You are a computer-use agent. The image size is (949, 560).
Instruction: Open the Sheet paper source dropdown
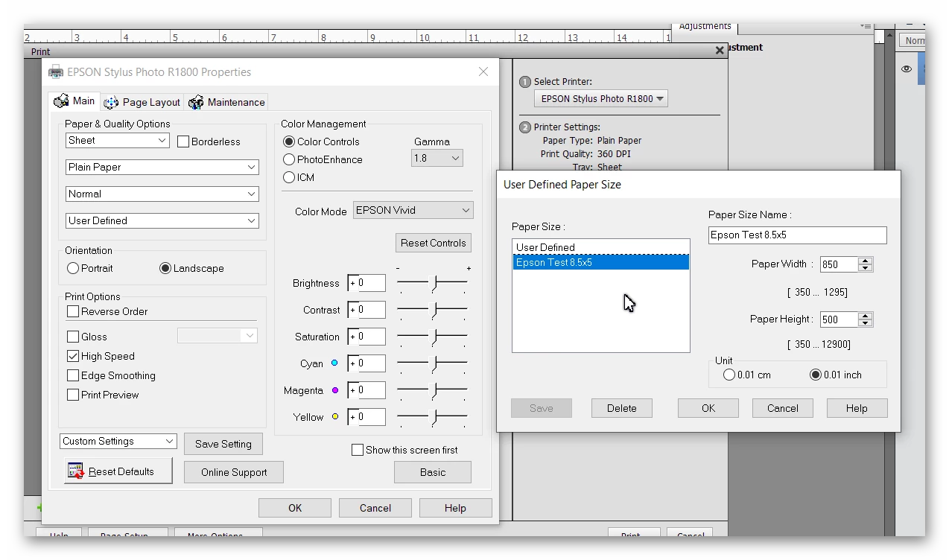118,140
